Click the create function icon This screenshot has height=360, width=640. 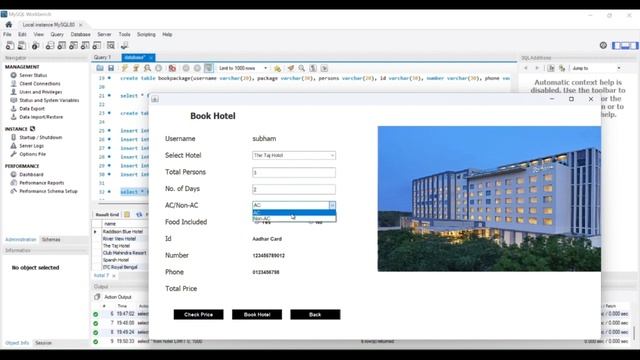97,46
